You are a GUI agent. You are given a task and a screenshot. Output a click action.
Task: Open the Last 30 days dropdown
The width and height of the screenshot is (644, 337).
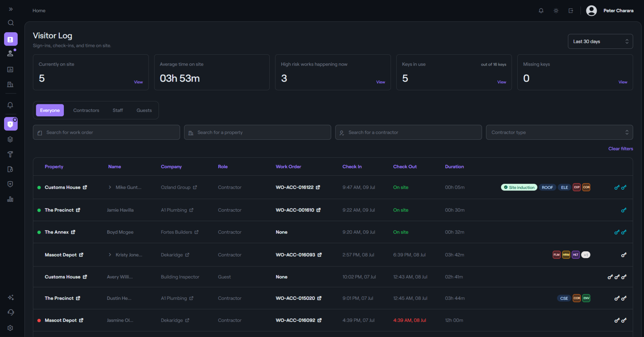tap(600, 42)
